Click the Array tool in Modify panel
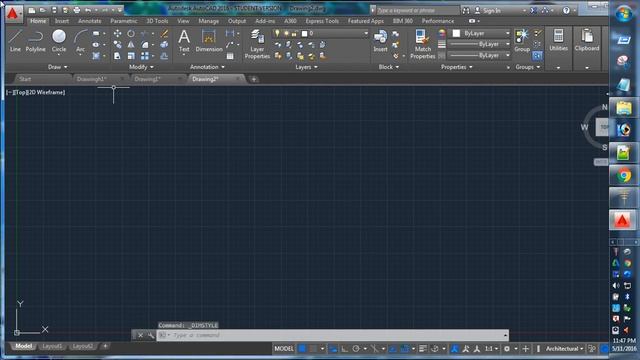Screen dimensions: 640x360 coord(145,56)
